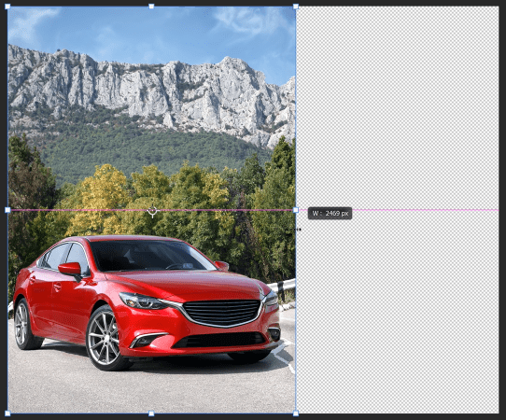
Task: Select the top-right corner transform handle
Action: (x=296, y=7)
